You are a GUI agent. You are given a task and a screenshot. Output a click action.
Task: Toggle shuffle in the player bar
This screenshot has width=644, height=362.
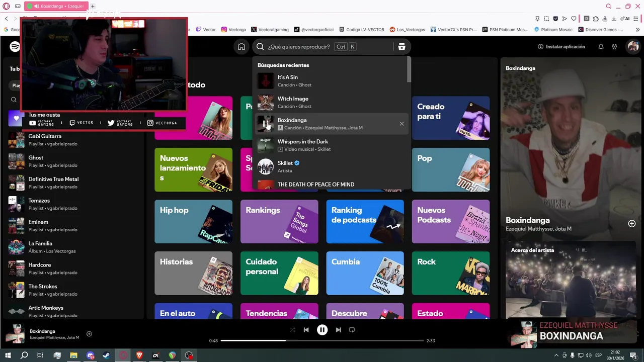[292, 330]
